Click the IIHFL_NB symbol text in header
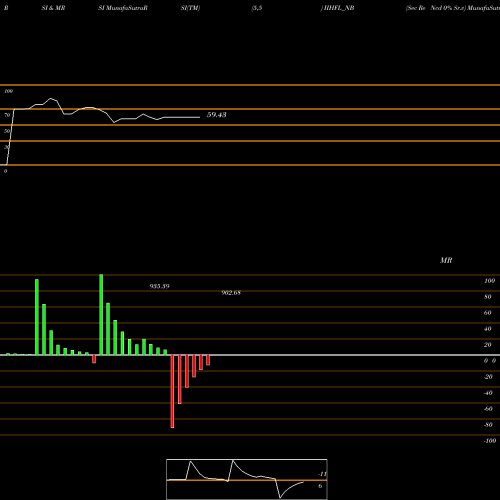 pos(339,8)
